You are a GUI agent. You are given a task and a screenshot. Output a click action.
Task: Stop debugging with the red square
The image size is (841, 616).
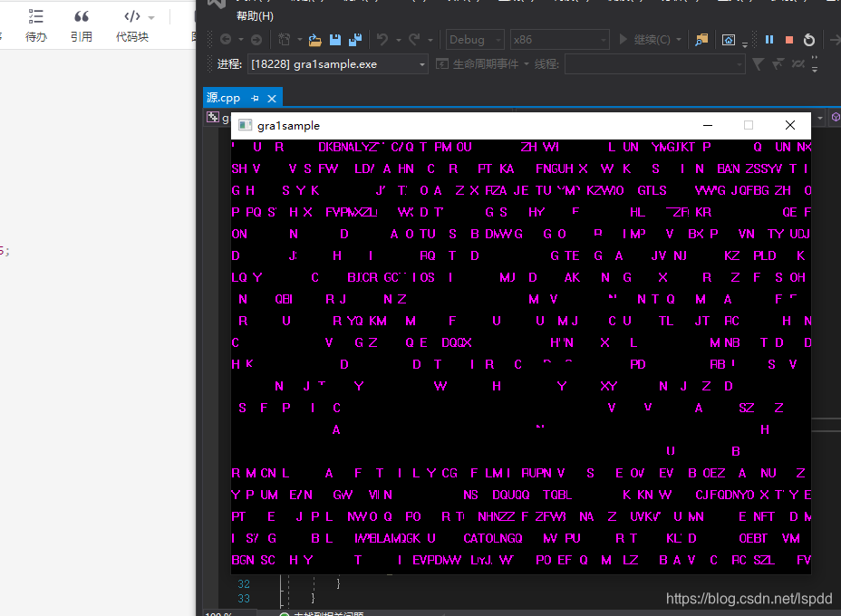click(789, 40)
